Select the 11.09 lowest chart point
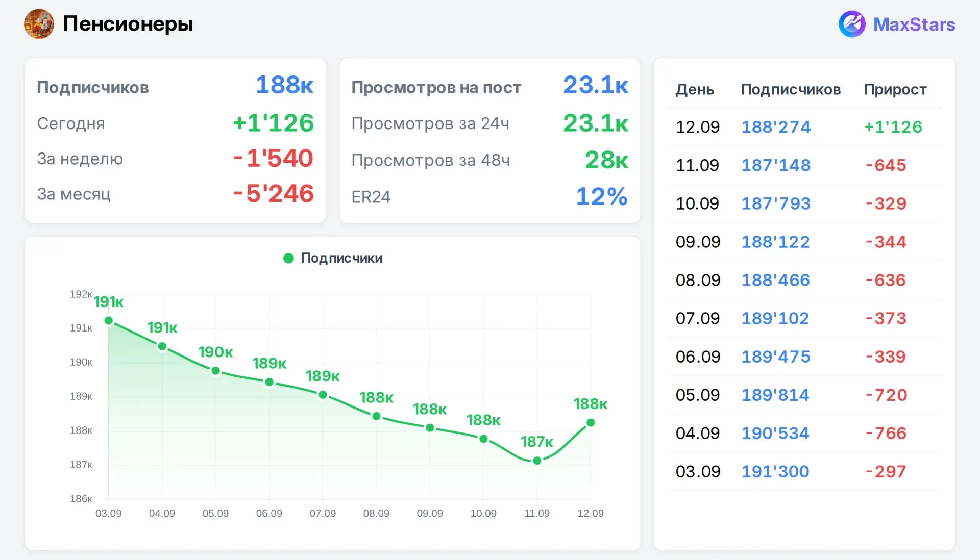 point(537,461)
